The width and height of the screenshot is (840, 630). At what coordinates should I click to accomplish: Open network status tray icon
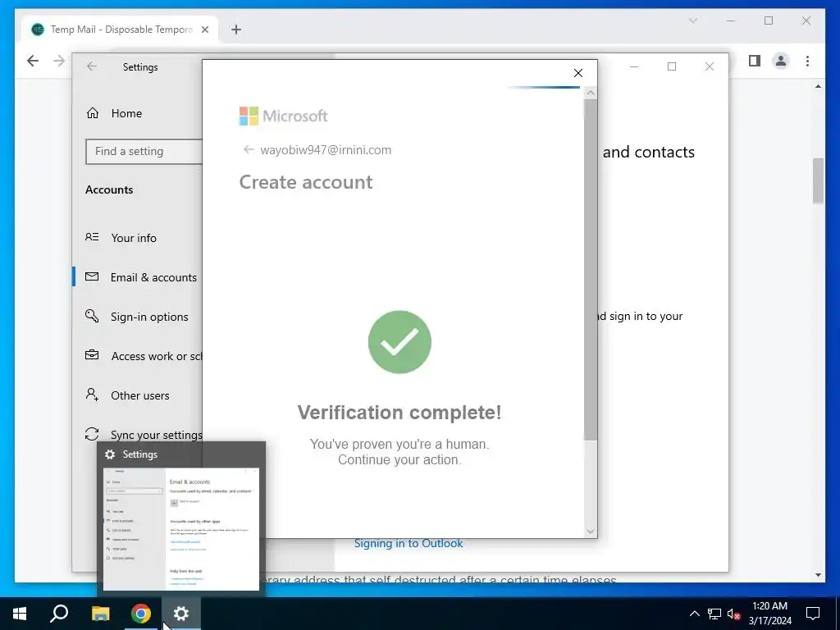714,614
